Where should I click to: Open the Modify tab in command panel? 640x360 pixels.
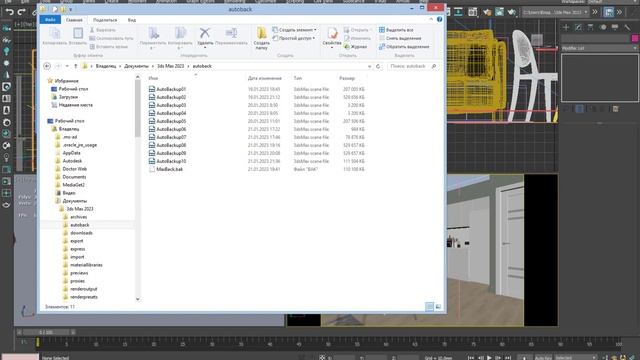pyautogui.click(x=578, y=27)
